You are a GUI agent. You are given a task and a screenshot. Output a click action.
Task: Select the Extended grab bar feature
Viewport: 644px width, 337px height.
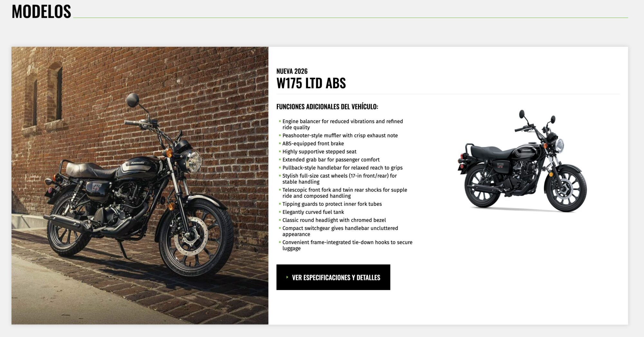331,160
